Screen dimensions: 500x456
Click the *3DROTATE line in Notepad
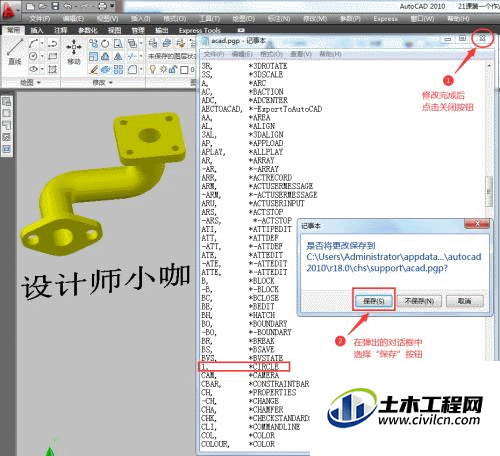point(244,66)
